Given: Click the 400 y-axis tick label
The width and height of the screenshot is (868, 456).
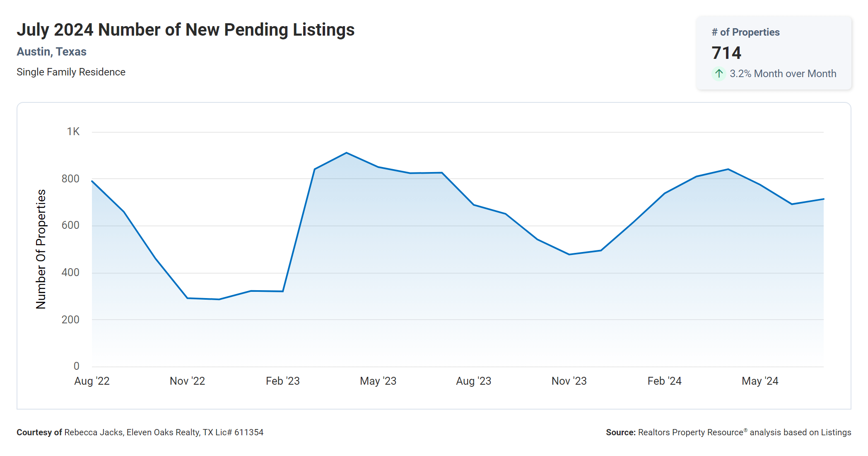Looking at the screenshot, I should pyautogui.click(x=70, y=272).
